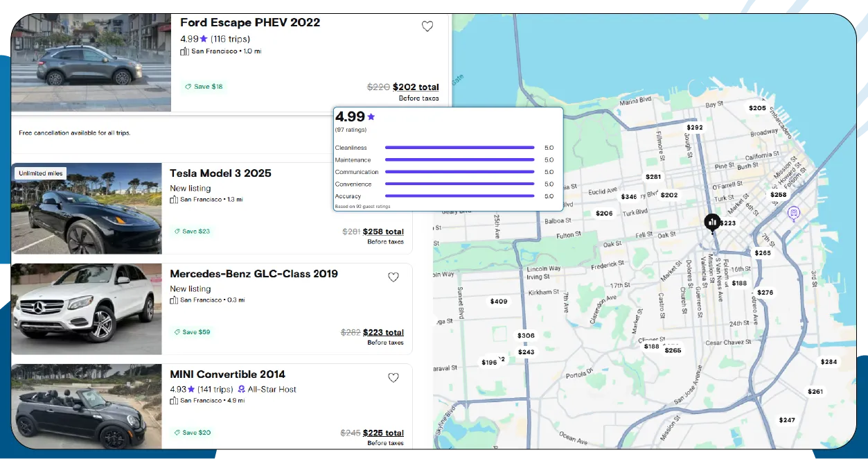The width and height of the screenshot is (868, 459).
Task: Select the $202 map price marker
Action: [669, 196]
